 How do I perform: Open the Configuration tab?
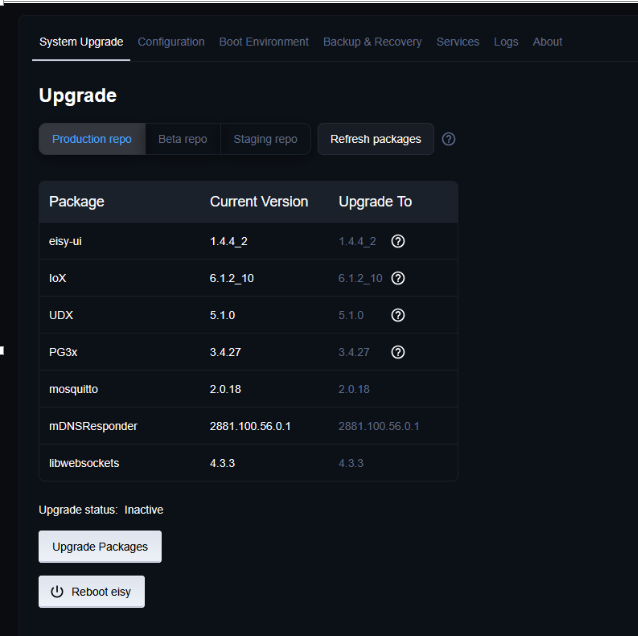click(x=171, y=42)
